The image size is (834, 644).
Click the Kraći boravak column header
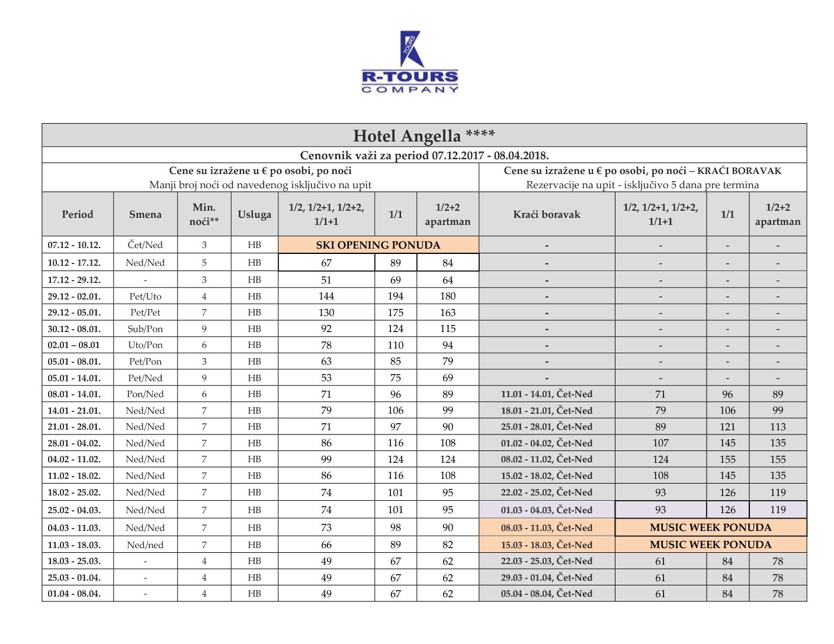point(547,214)
